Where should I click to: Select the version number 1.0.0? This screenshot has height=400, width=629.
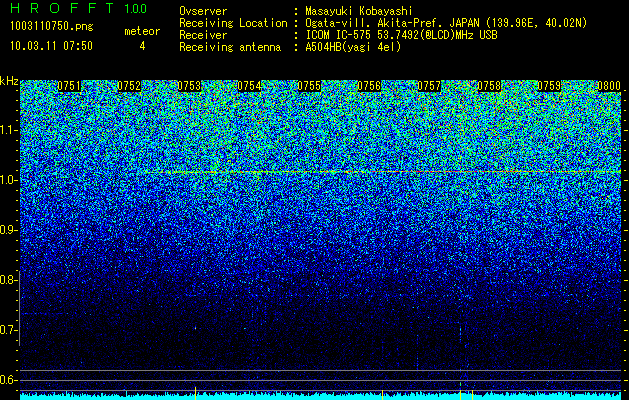[136, 9]
